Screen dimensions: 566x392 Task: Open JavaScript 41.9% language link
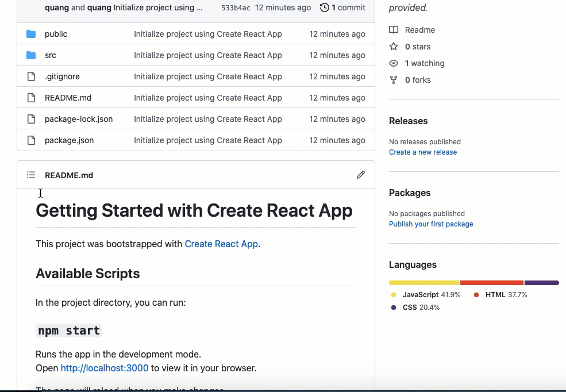(x=426, y=295)
